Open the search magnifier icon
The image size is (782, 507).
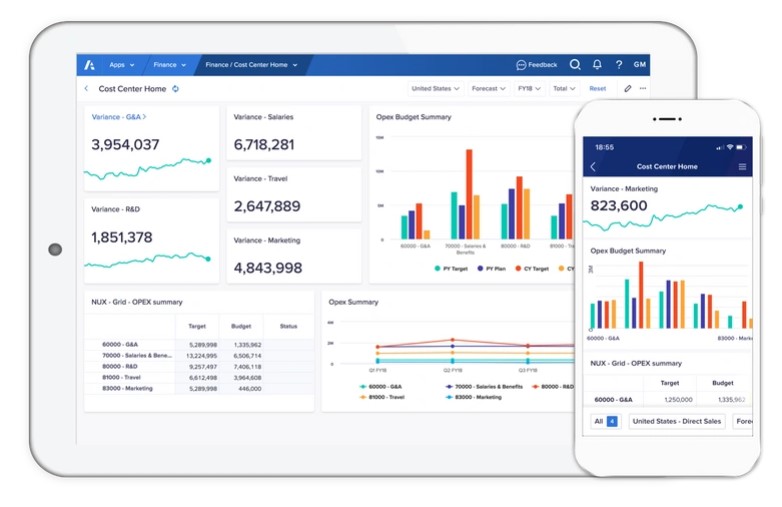click(x=575, y=65)
